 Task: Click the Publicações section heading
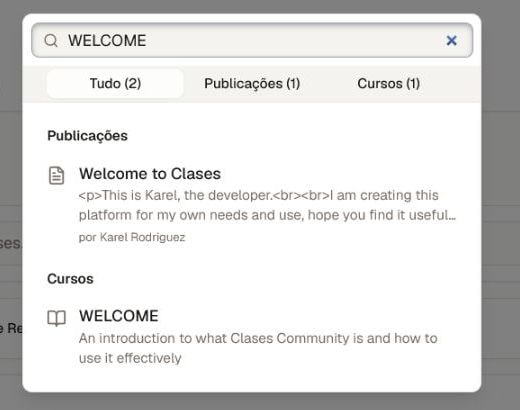(x=87, y=136)
